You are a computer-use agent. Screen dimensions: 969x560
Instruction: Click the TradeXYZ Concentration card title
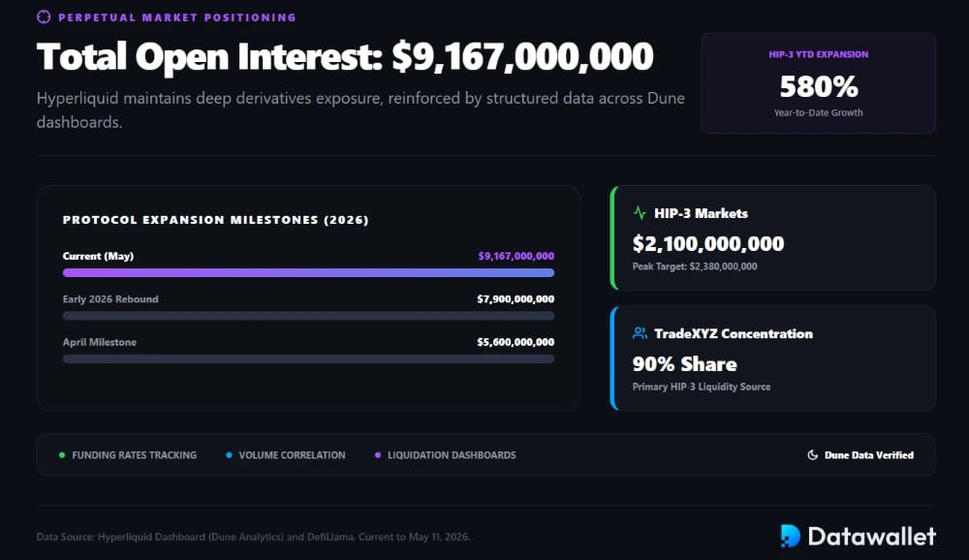[734, 334]
